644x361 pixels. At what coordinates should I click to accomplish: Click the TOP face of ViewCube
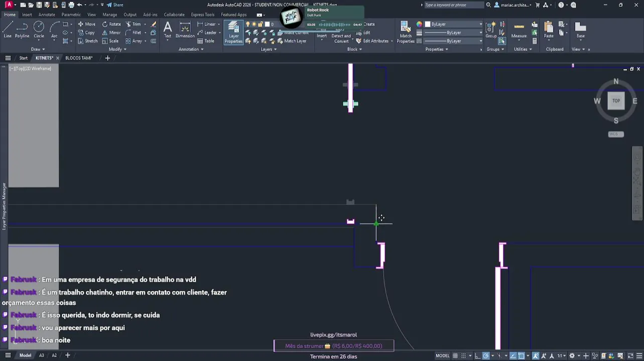pyautogui.click(x=616, y=101)
